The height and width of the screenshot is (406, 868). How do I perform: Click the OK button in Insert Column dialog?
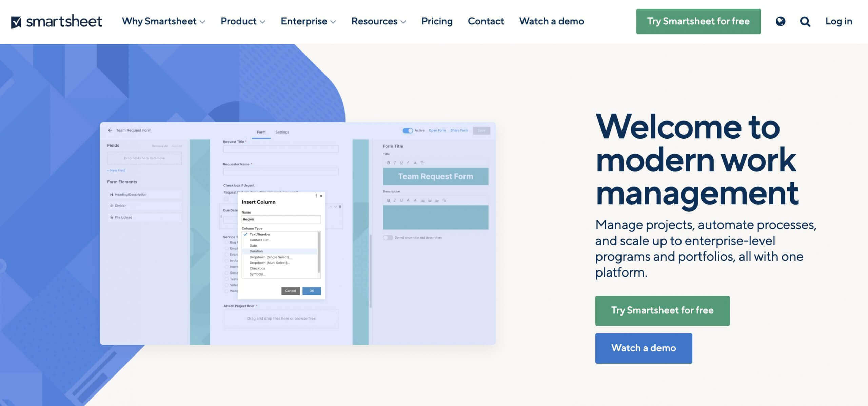tap(311, 290)
